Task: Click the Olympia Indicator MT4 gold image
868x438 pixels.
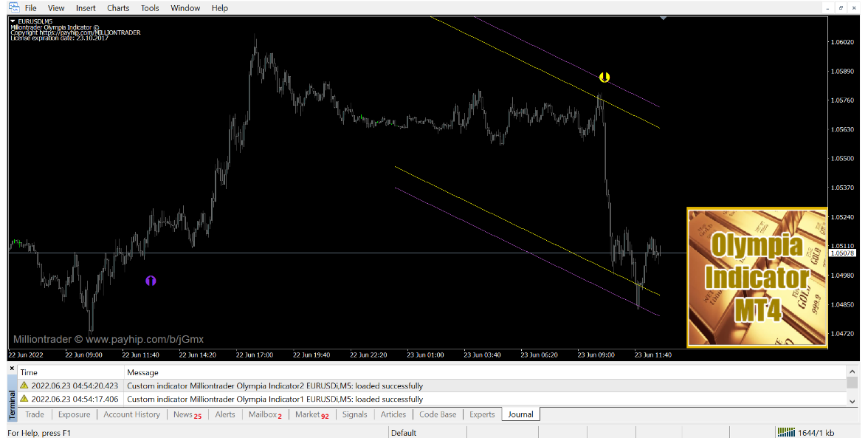Action: pos(757,278)
